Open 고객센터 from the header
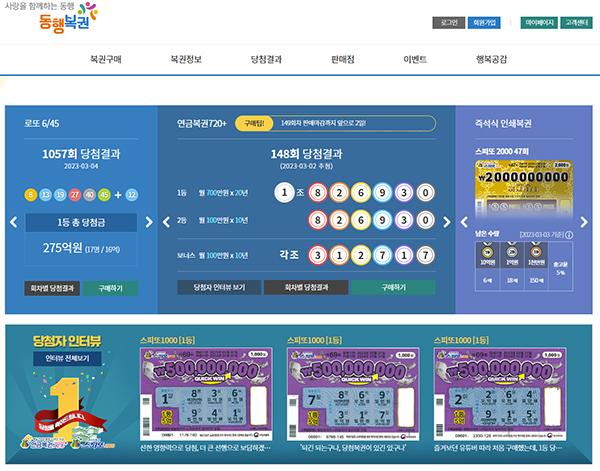The image size is (600, 471). 576,23
